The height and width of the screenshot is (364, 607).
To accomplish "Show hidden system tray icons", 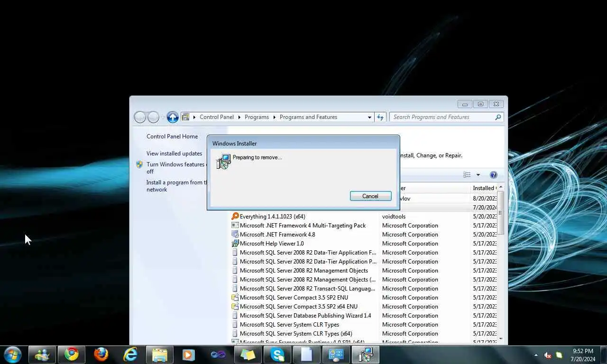I will 536,355.
